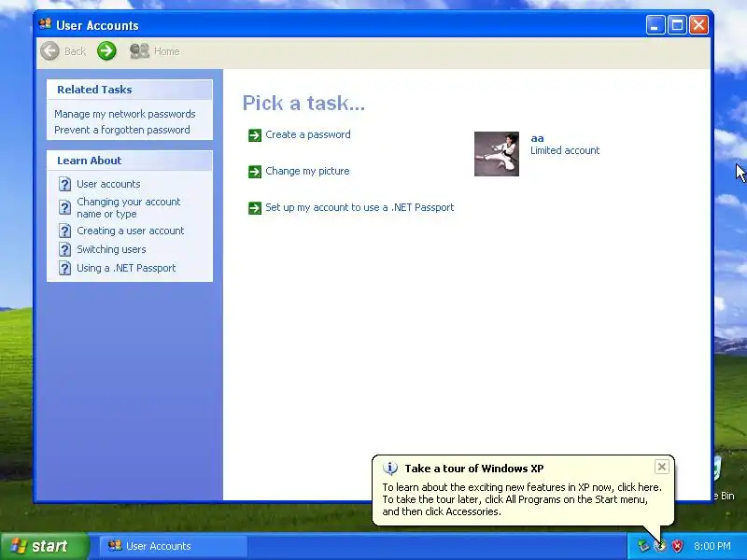The height and width of the screenshot is (560, 747).
Task: Click the Home users icon in toolbar
Action: pyautogui.click(x=139, y=51)
